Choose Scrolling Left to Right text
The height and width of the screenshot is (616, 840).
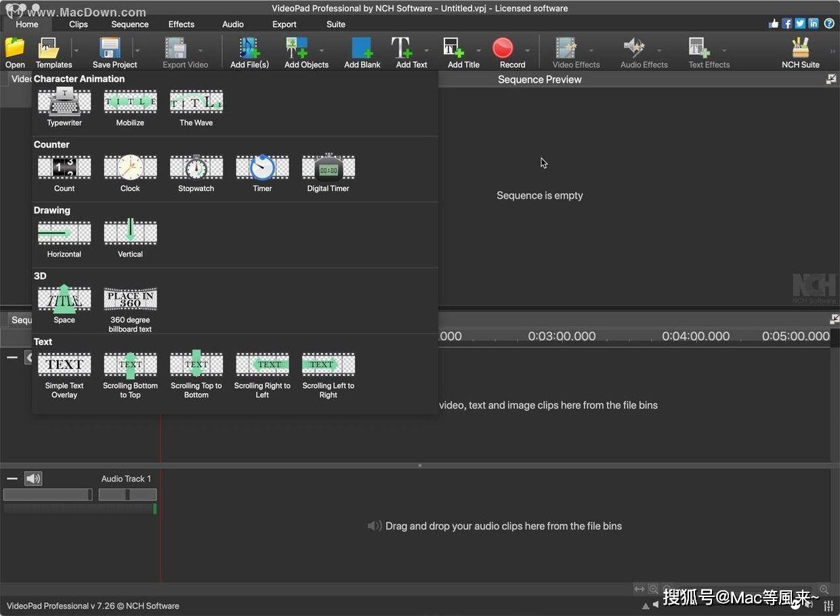(x=329, y=375)
